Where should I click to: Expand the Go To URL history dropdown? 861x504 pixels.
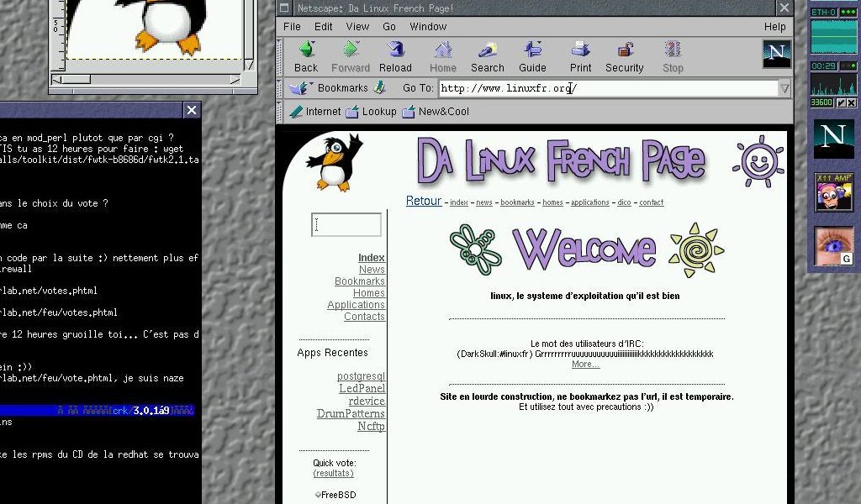pos(784,88)
